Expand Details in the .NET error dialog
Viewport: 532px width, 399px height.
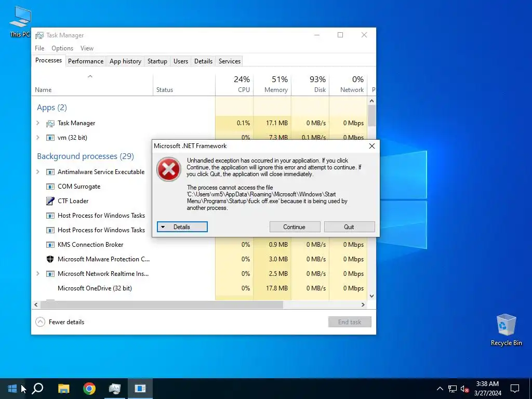(x=182, y=227)
